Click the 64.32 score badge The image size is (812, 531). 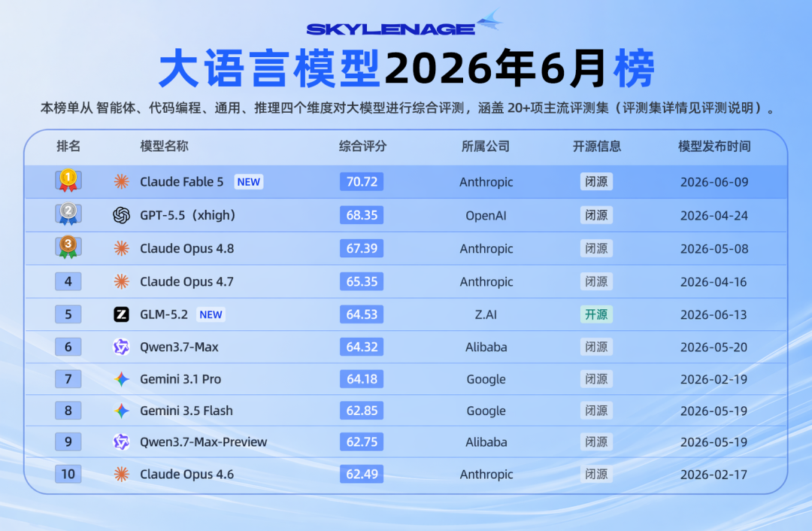coord(362,347)
